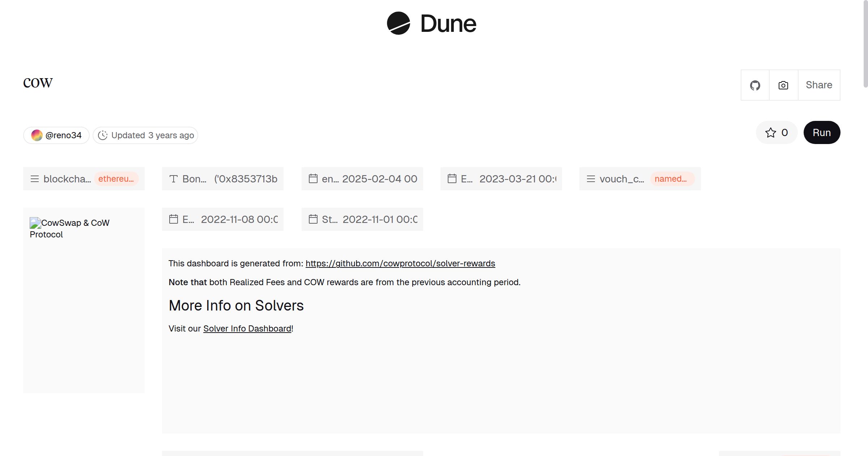
Task: Click the broken CowSwap image thumbnail
Action: pyautogui.click(x=35, y=223)
